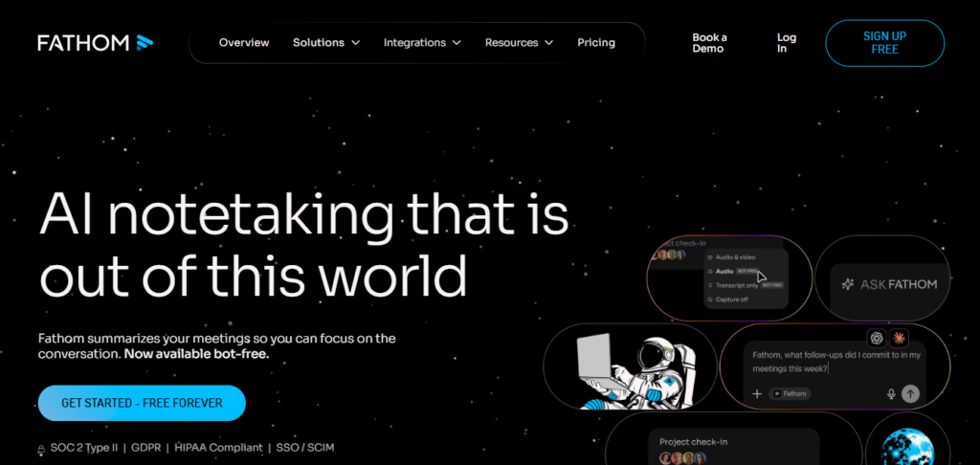
Task: Click the orange Claude starburst icon
Action: coord(899,338)
